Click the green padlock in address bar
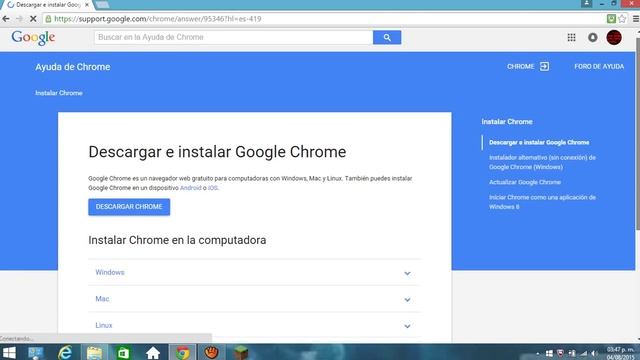640x360 pixels. point(48,19)
